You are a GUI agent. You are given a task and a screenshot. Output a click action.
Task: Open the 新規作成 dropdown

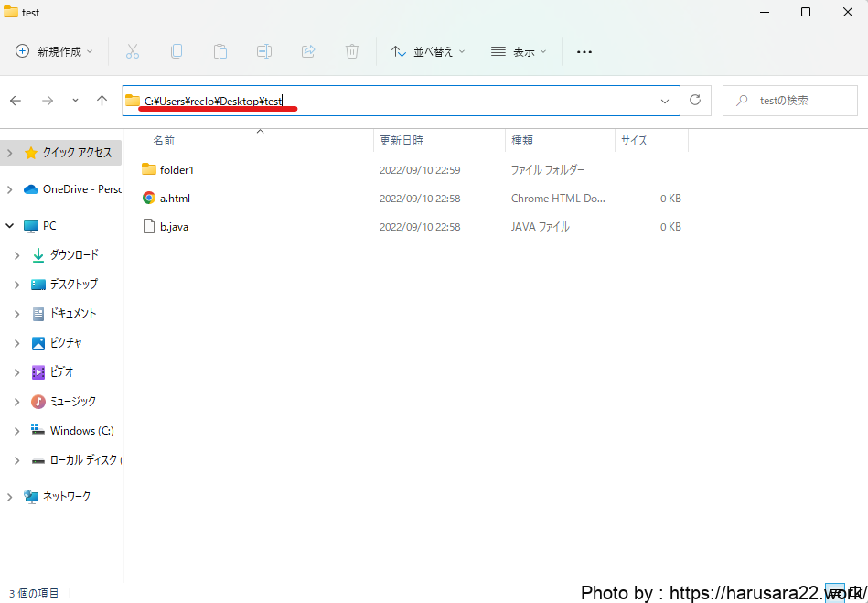tap(55, 52)
